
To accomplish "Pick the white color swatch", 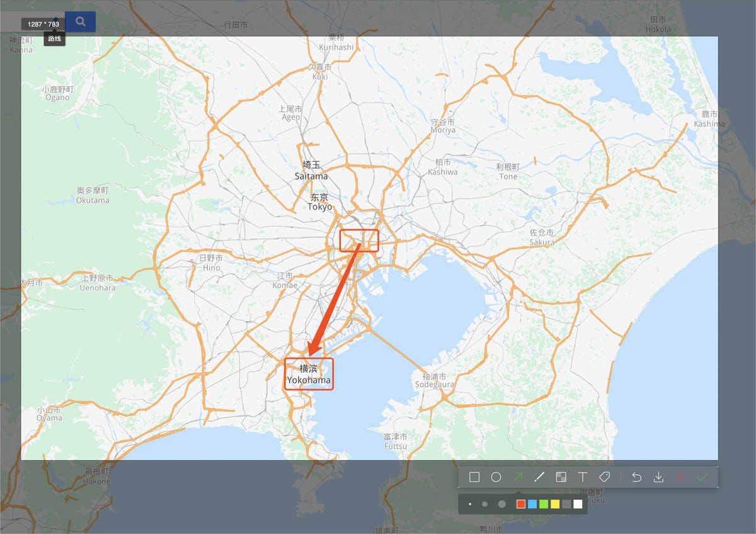I will point(578,504).
